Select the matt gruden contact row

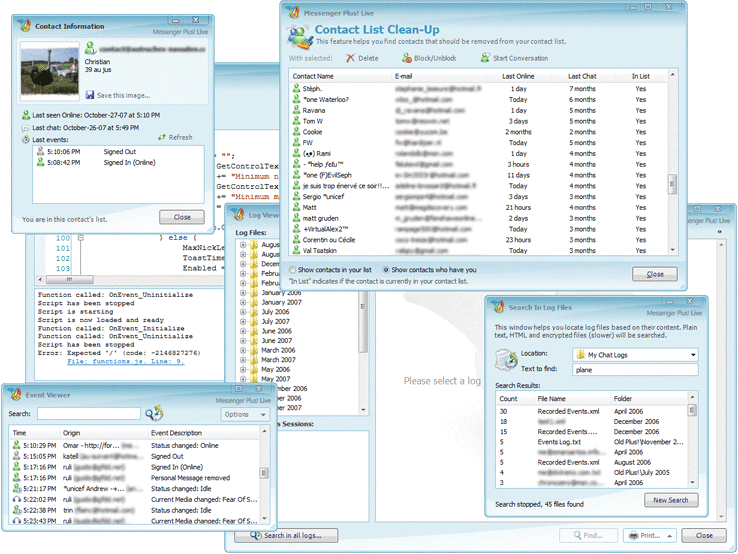tap(478, 218)
